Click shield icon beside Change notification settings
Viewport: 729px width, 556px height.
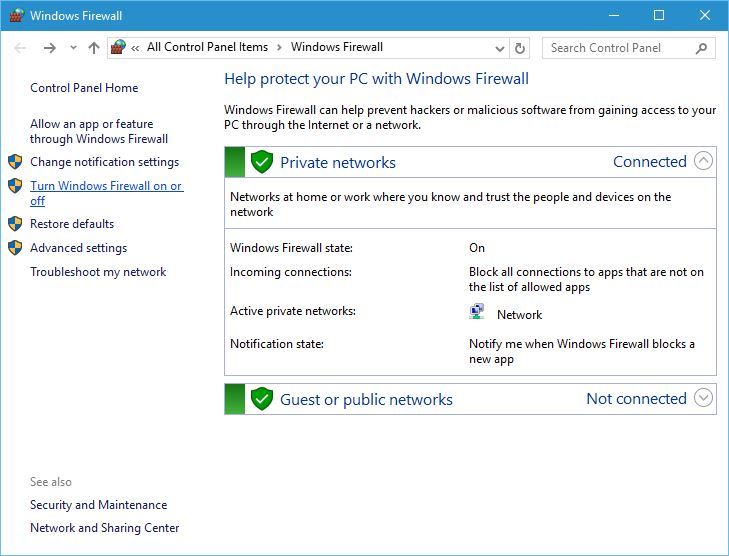tap(15, 162)
